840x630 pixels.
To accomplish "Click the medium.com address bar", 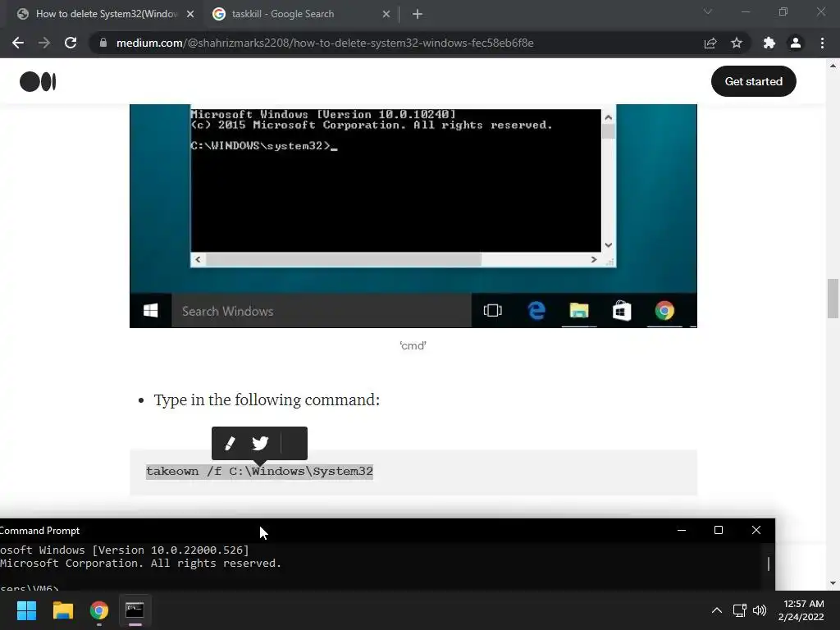I will click(396, 43).
